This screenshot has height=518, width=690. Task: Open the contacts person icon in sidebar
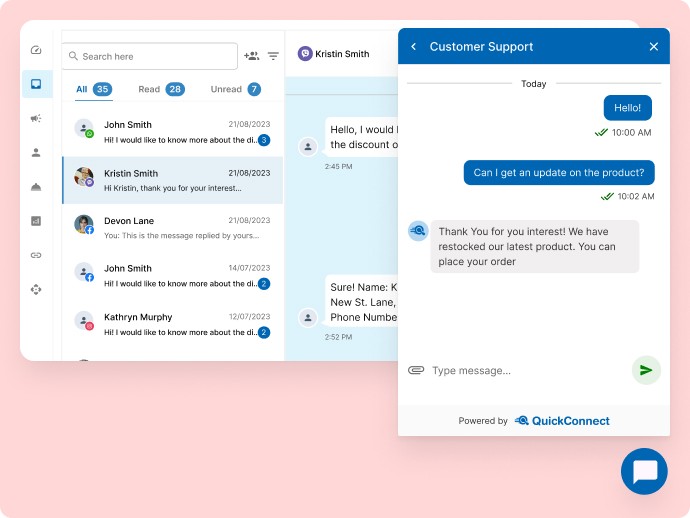point(36,152)
